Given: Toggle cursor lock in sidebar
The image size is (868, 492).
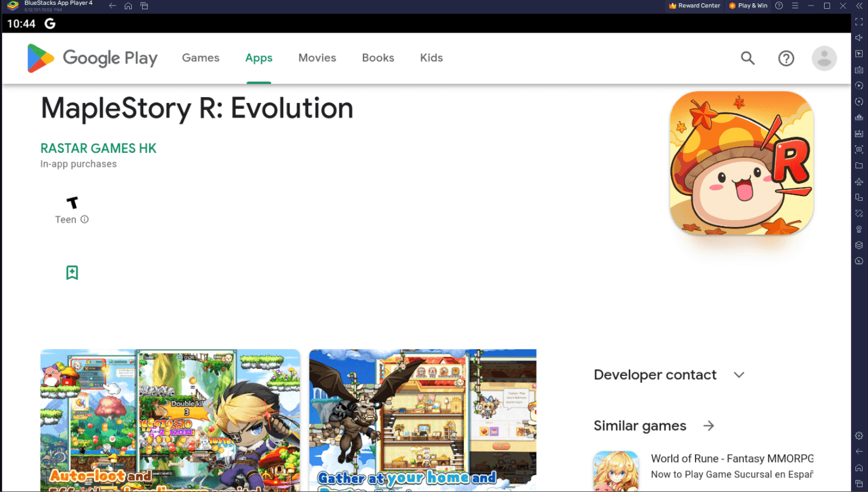Looking at the screenshot, I should click(859, 54).
